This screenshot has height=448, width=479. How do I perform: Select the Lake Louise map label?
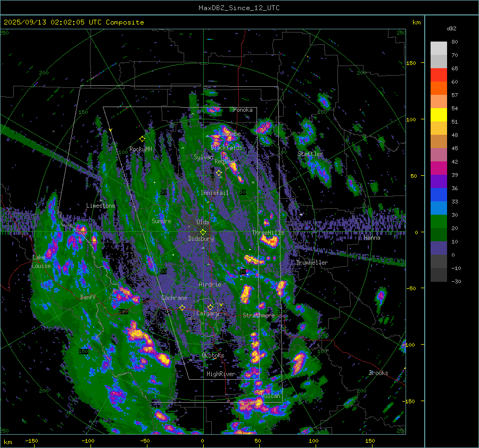pyautogui.click(x=41, y=262)
